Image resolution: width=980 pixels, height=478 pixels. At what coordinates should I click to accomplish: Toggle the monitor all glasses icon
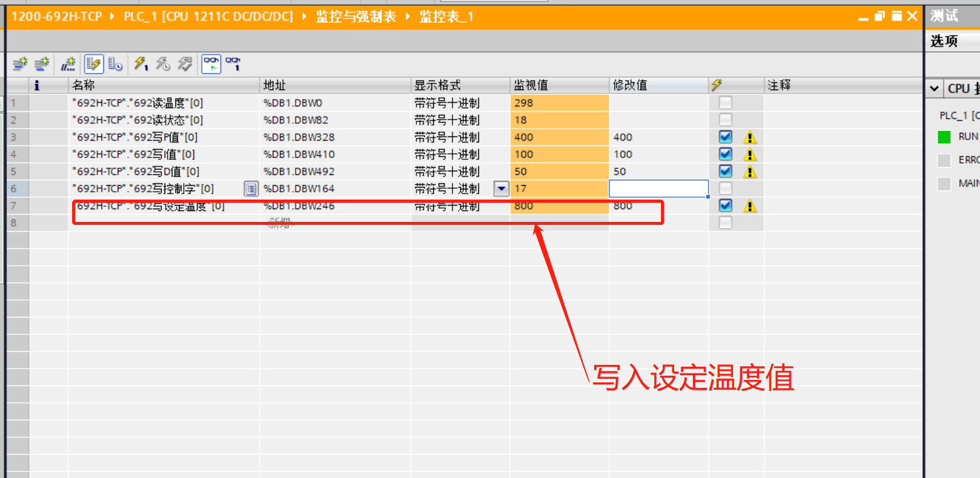[x=212, y=64]
